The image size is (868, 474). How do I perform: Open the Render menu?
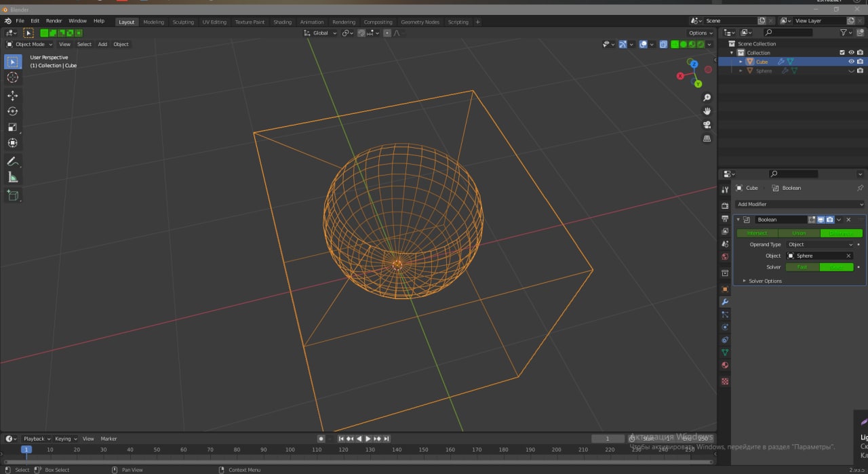coord(54,21)
